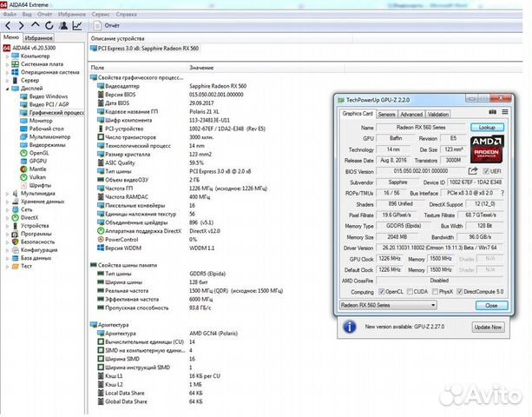
Task: Select the Монитор tree item
Action: point(36,121)
